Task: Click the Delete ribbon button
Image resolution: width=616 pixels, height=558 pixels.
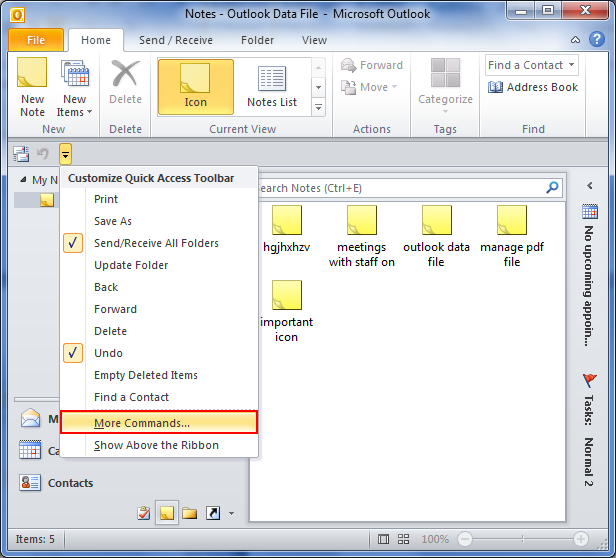Action: [x=125, y=83]
